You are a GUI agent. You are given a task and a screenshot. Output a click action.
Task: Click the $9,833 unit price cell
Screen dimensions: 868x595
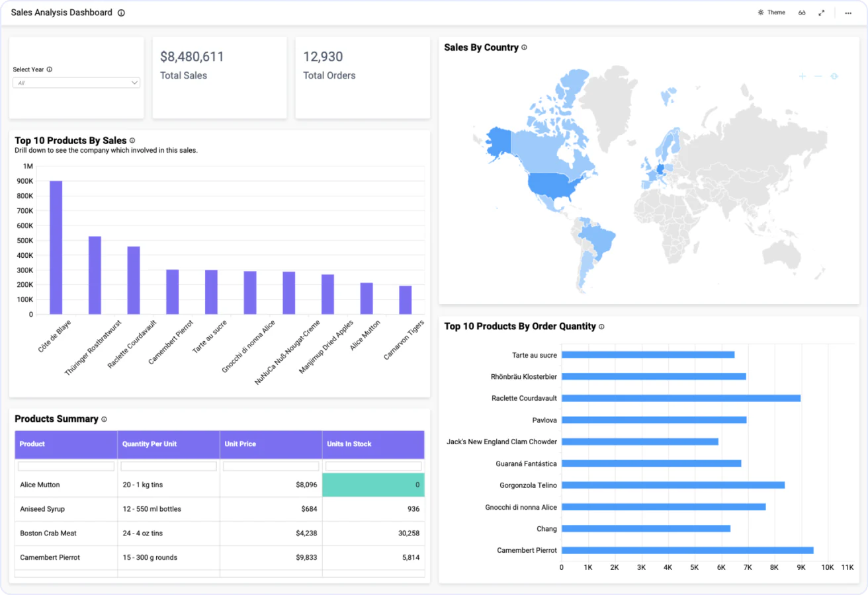[x=271, y=558]
